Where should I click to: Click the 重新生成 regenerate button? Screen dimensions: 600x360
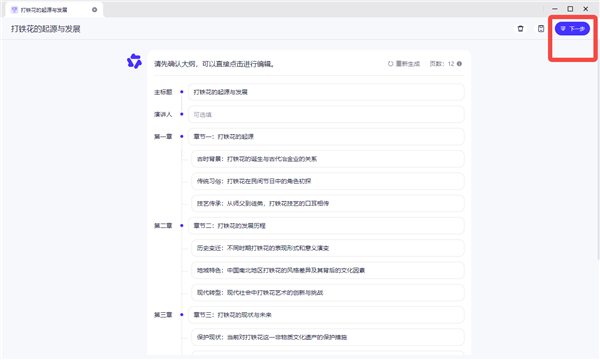(x=404, y=64)
